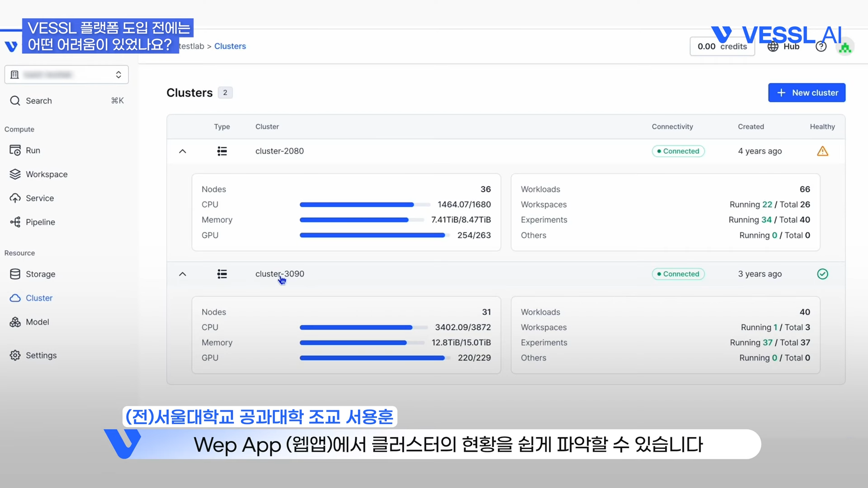Click the '3 years ago' created value
The image size is (868, 488).
tap(760, 274)
